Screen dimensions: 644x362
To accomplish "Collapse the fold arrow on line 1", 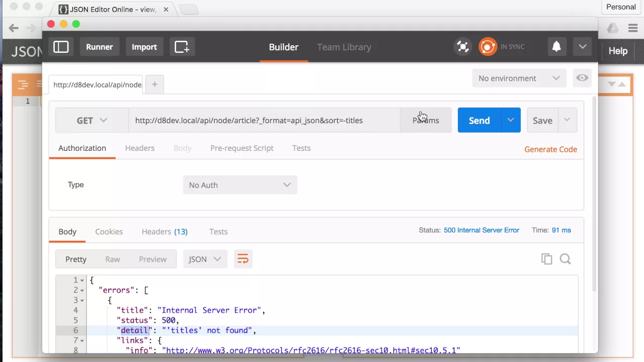I will click(x=82, y=281).
